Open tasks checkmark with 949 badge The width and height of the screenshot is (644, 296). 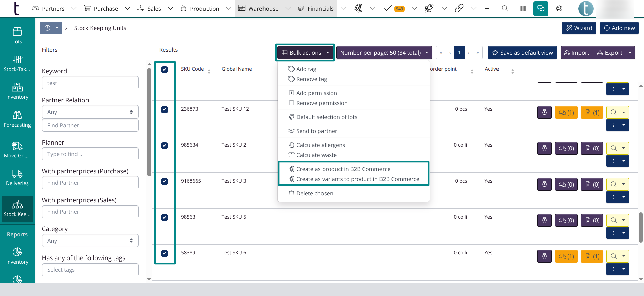(394, 9)
